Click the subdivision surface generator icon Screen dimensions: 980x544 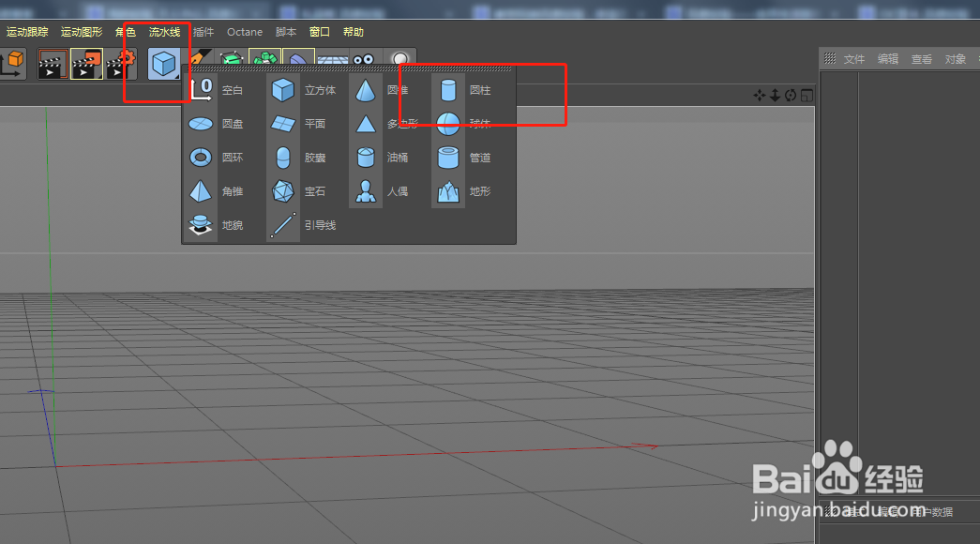232,57
